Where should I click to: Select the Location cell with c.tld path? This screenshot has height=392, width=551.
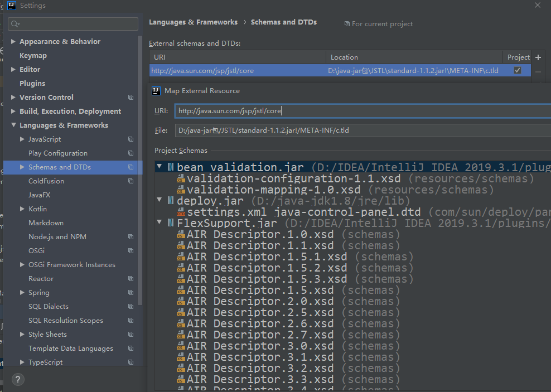coord(413,71)
